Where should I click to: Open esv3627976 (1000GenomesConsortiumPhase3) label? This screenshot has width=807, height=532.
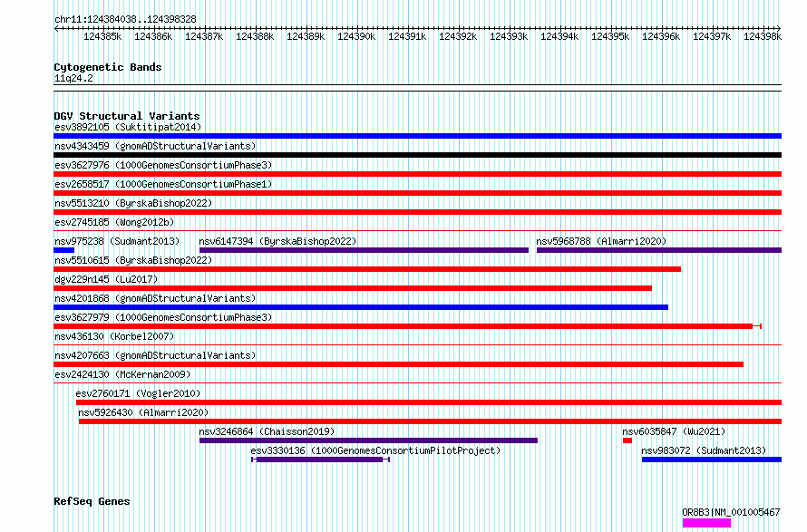(x=163, y=165)
